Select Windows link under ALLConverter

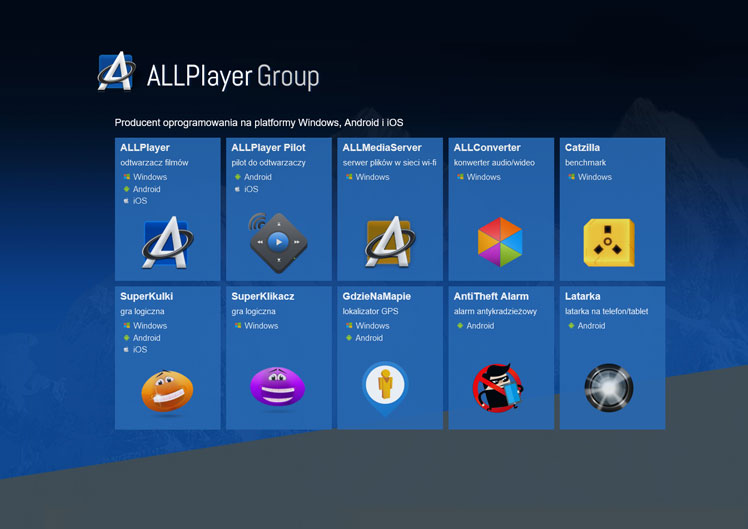tap(483, 177)
